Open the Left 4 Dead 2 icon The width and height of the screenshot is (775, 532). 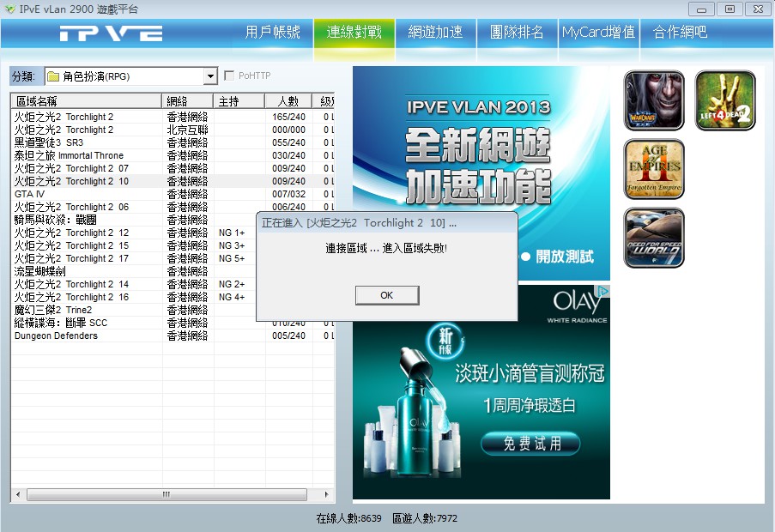(725, 100)
